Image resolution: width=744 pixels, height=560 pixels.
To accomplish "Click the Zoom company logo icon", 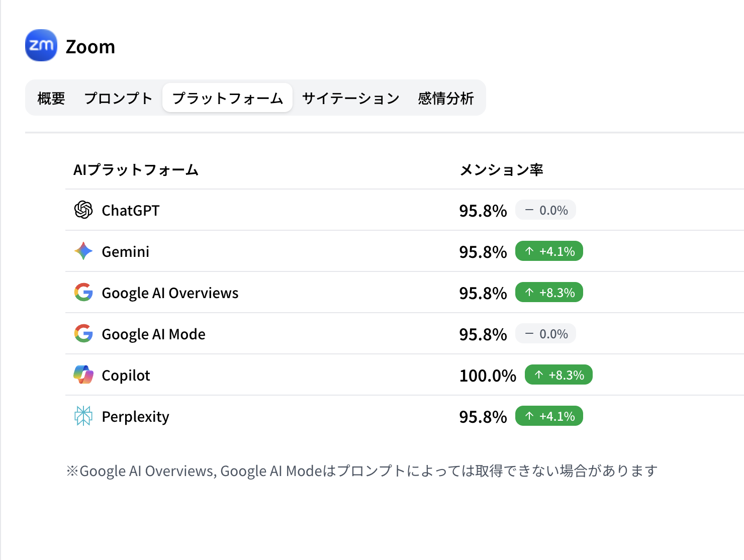I will point(41,45).
